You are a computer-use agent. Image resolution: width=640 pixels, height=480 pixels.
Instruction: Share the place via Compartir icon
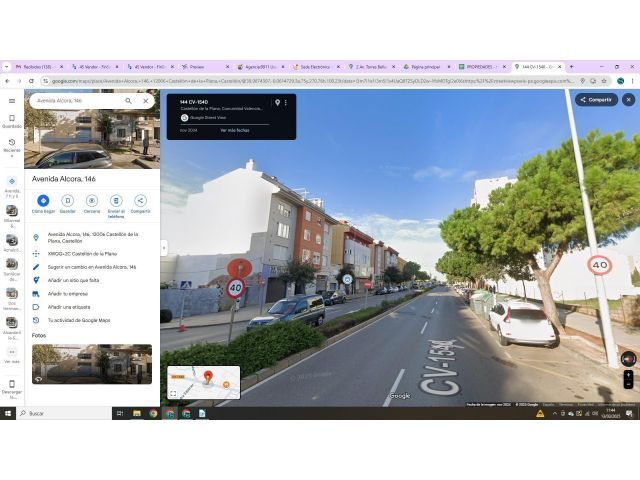[140, 204]
